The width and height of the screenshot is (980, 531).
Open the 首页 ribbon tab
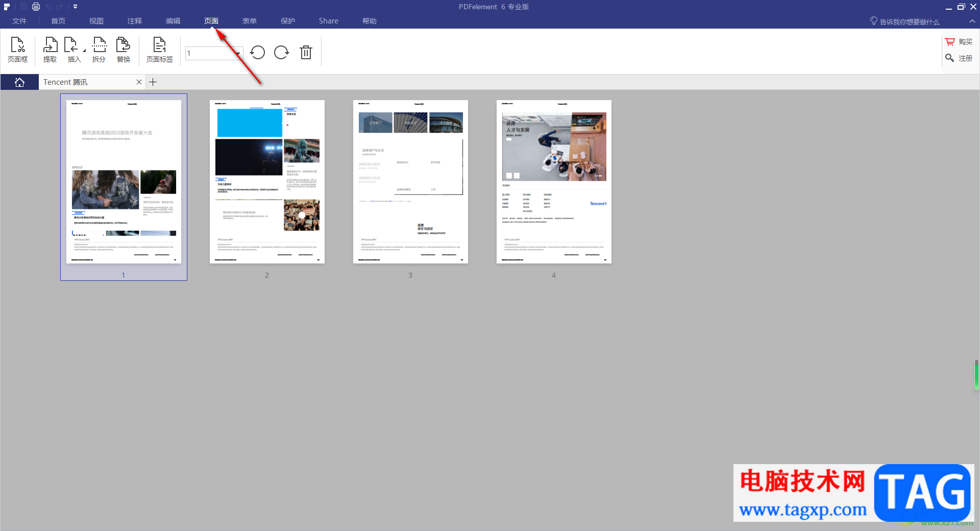[x=58, y=21]
